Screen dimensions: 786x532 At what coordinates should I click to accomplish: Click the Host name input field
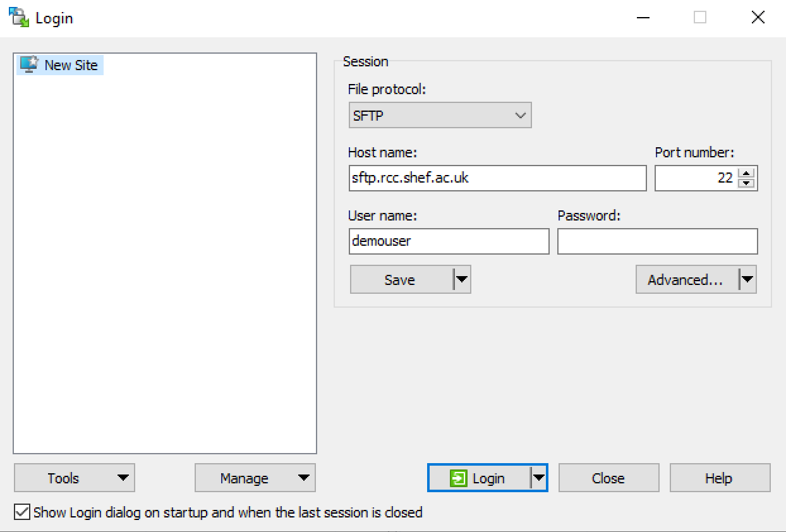pyautogui.click(x=497, y=178)
